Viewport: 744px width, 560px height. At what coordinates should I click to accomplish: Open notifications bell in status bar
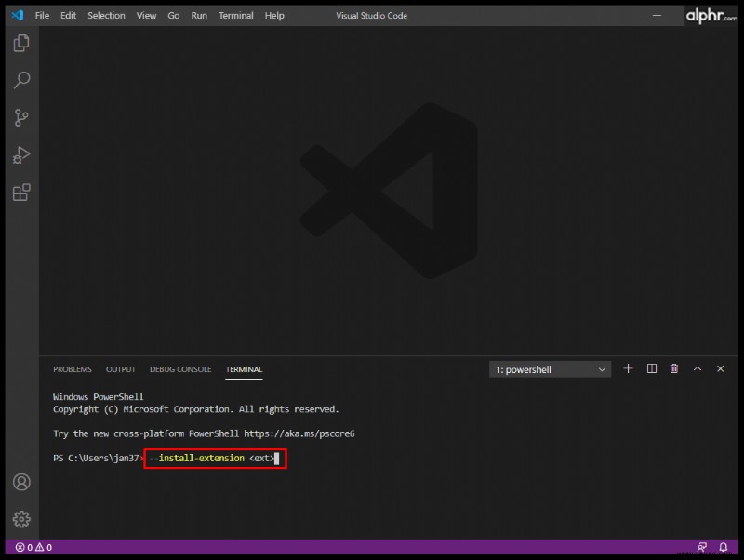click(724, 547)
